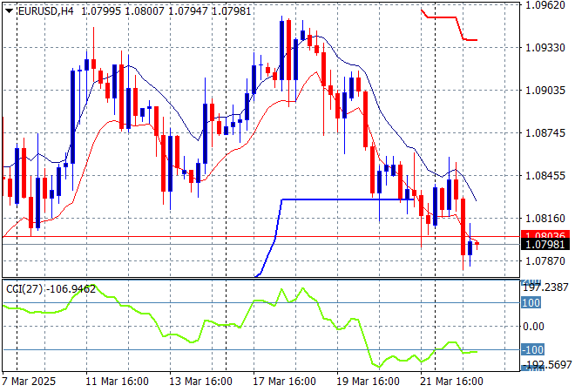
Task: Click the separator between chart and CCI panel
Action: click(261, 279)
